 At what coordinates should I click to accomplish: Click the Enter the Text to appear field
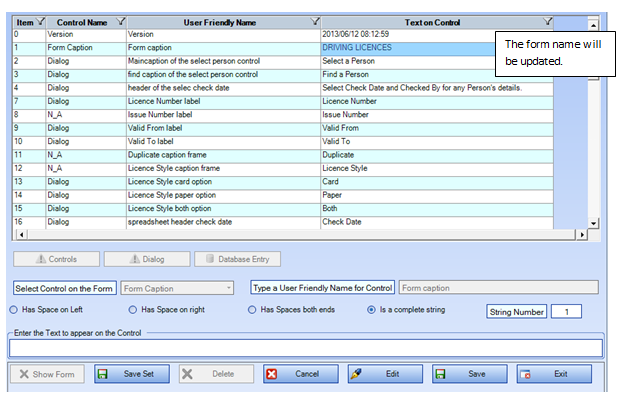tap(306, 348)
